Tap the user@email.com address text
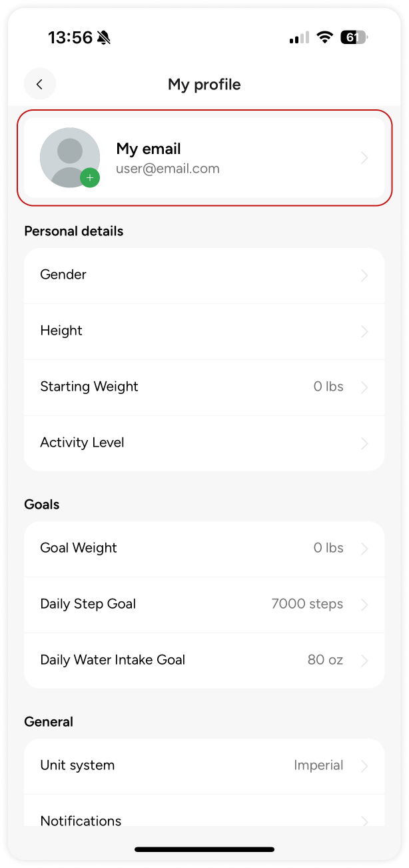Screen dimensions: 409x868 [168, 169]
